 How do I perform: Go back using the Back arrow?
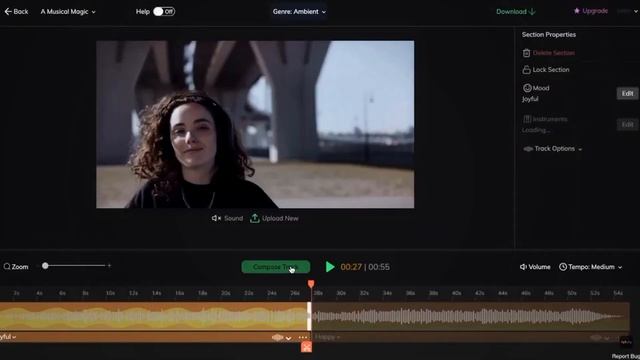tap(16, 11)
